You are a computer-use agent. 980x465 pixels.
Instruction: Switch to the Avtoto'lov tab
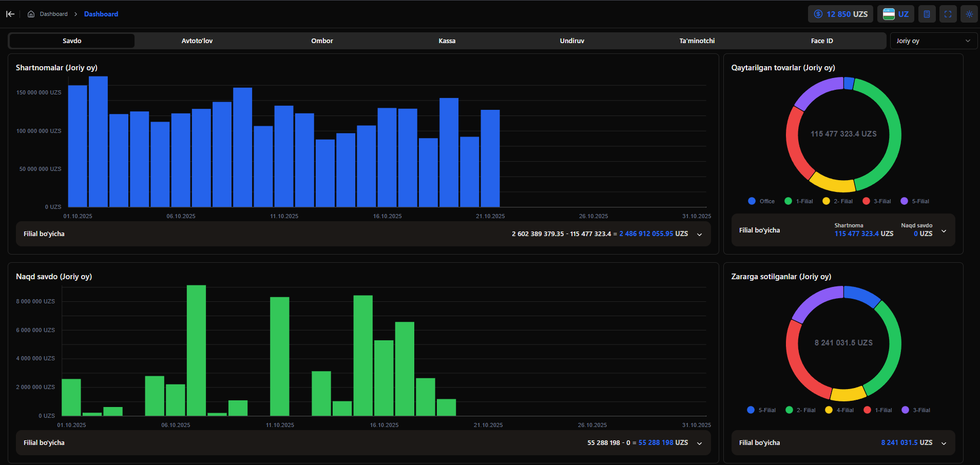(x=197, y=41)
